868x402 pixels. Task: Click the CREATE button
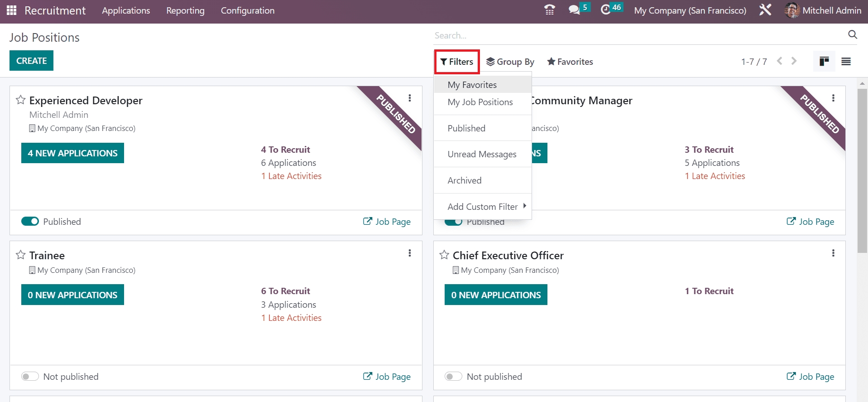pyautogui.click(x=31, y=61)
